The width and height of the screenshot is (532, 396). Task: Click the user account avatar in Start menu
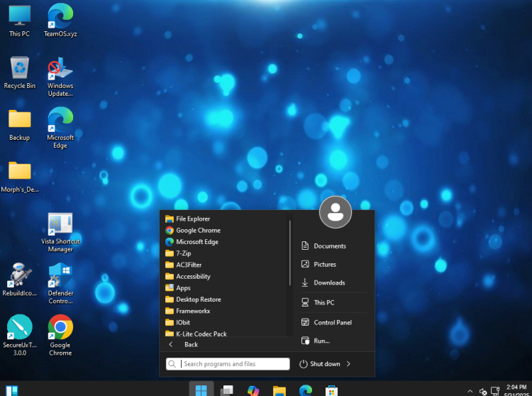coord(336,212)
